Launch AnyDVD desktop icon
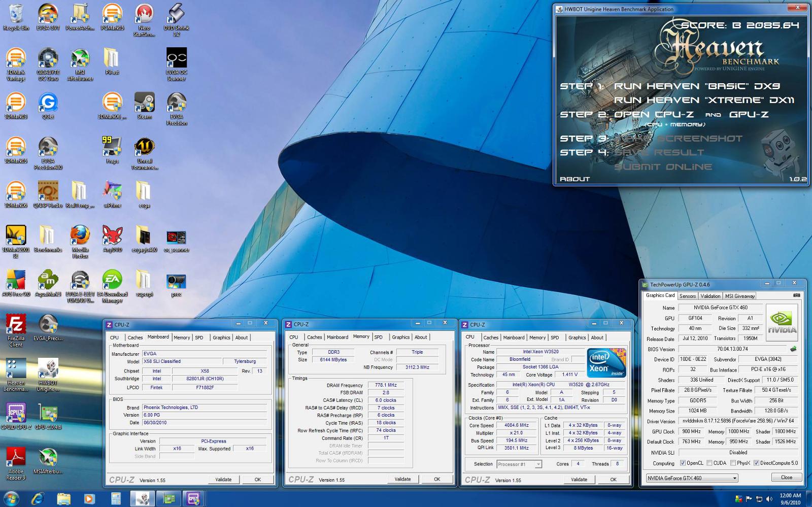This screenshot has width=812, height=507. point(112,239)
